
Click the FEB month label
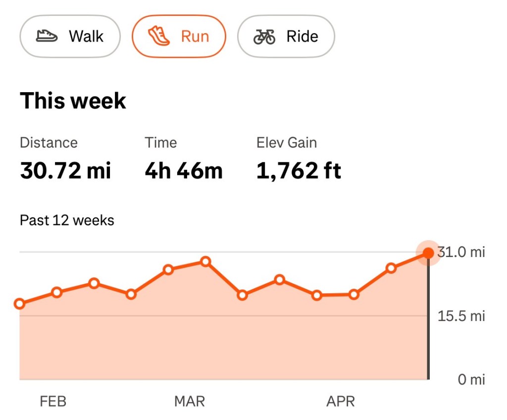(53, 401)
